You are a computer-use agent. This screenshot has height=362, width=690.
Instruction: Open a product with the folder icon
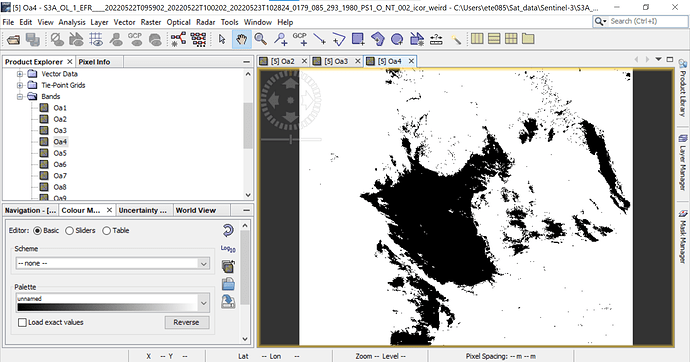coord(13,40)
